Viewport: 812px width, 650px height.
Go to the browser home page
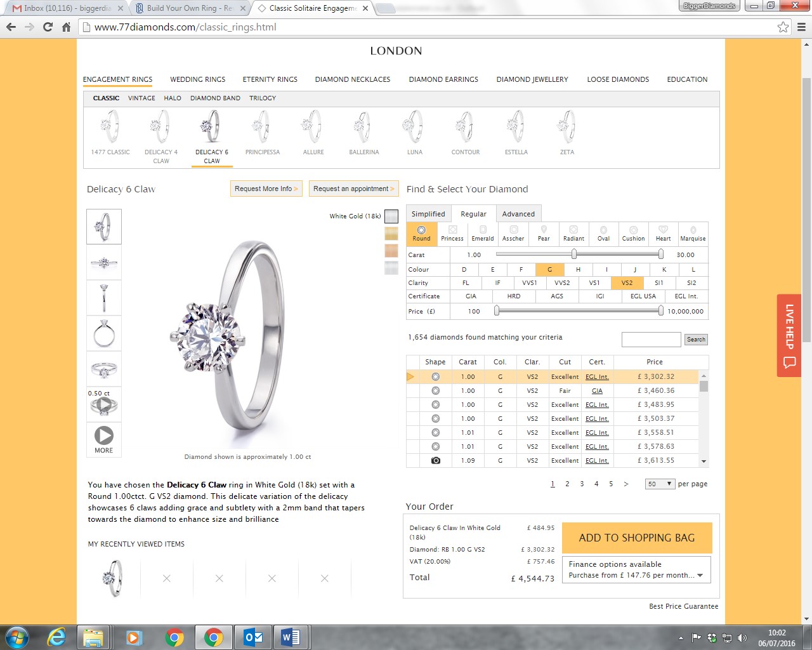click(x=66, y=27)
